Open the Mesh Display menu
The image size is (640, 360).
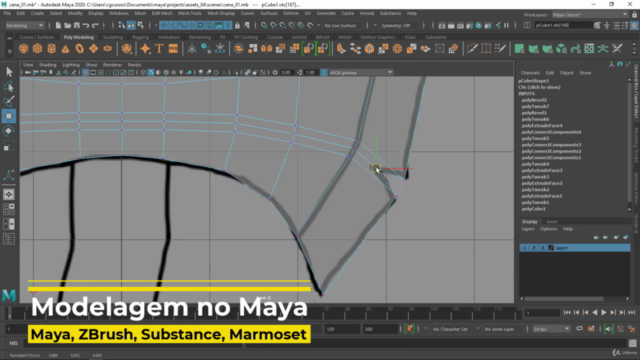[x=221, y=13]
